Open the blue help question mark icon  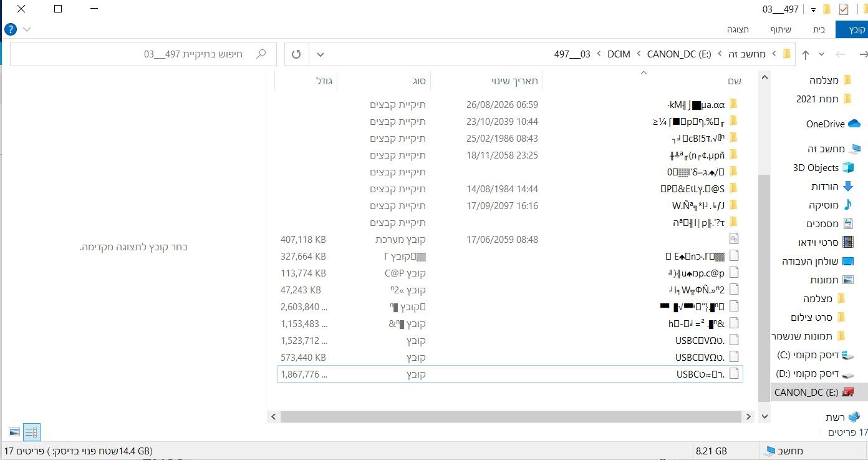click(10, 29)
